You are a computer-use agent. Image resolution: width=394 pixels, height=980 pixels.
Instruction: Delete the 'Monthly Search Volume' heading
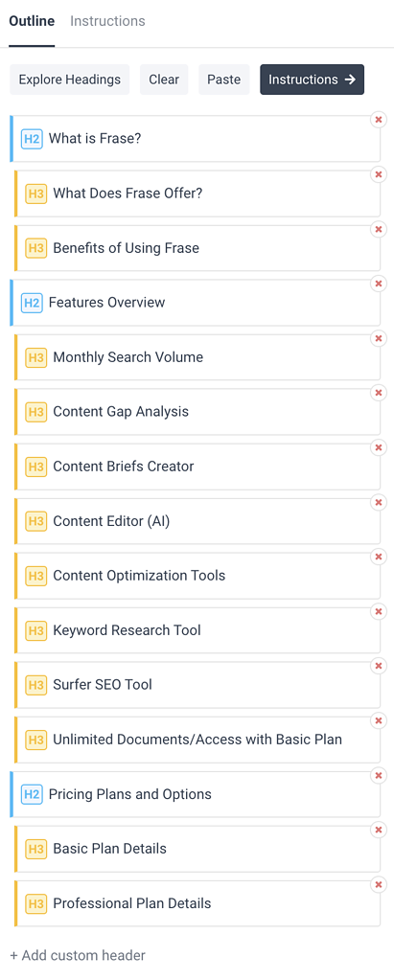coord(378,338)
